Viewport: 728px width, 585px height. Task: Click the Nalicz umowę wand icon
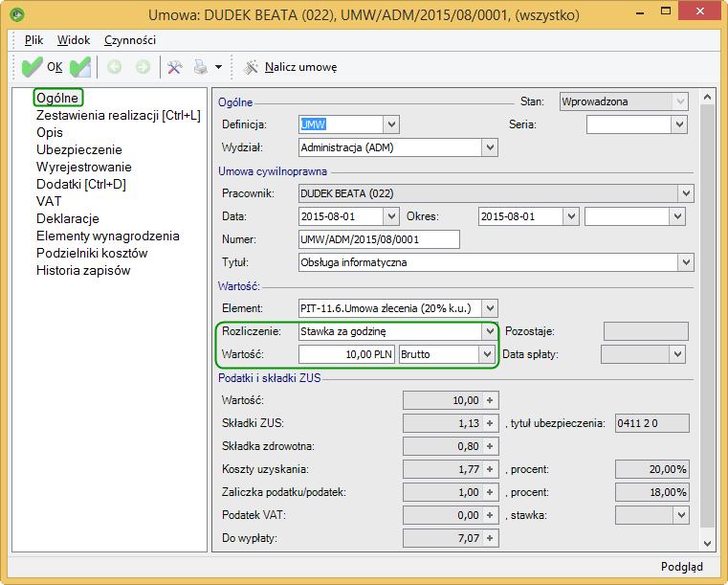(x=251, y=67)
